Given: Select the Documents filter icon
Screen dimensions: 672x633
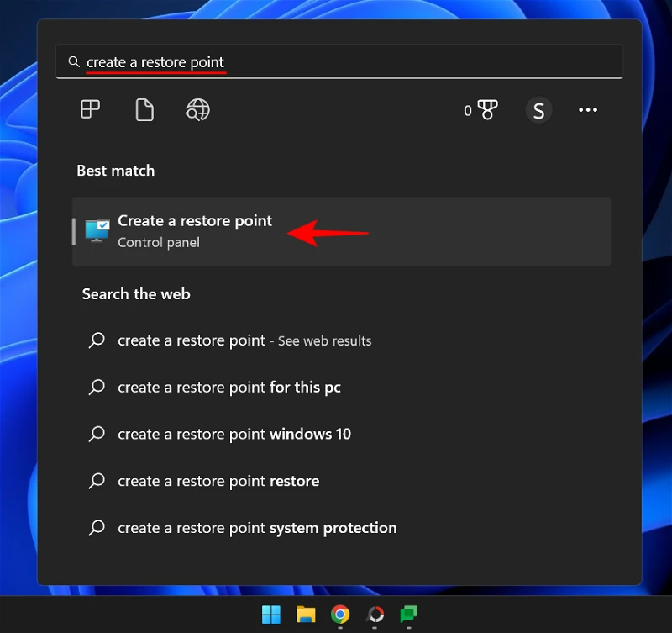Looking at the screenshot, I should 144,110.
